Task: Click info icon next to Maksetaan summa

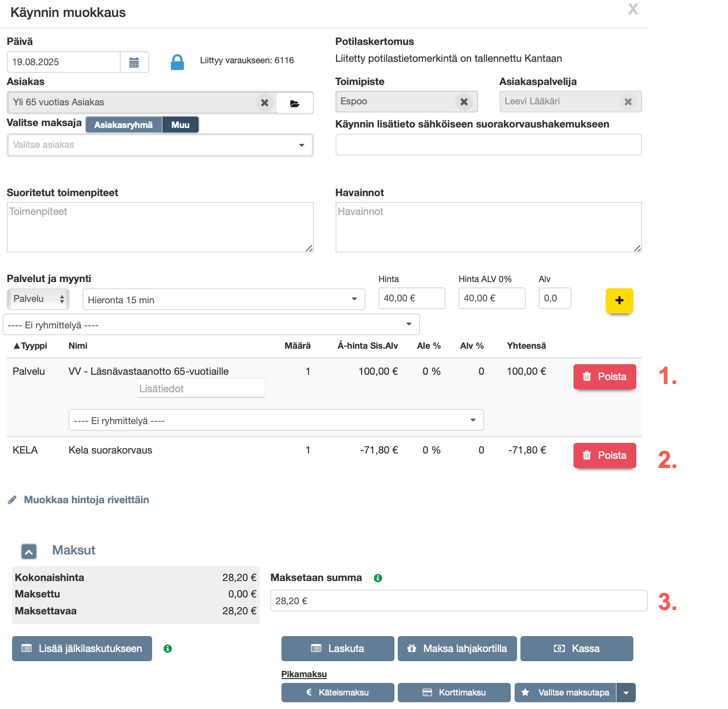Action: coord(378,578)
